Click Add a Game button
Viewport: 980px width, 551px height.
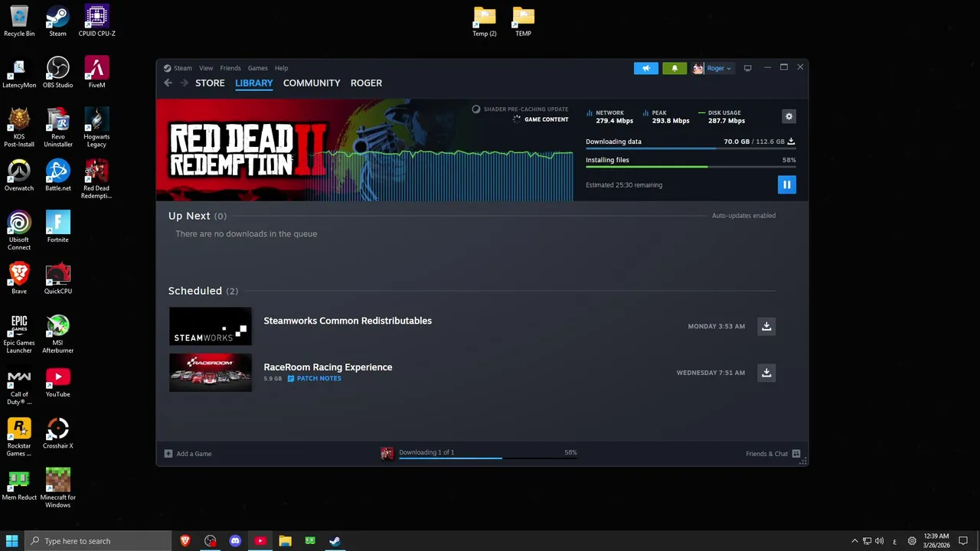(x=188, y=454)
